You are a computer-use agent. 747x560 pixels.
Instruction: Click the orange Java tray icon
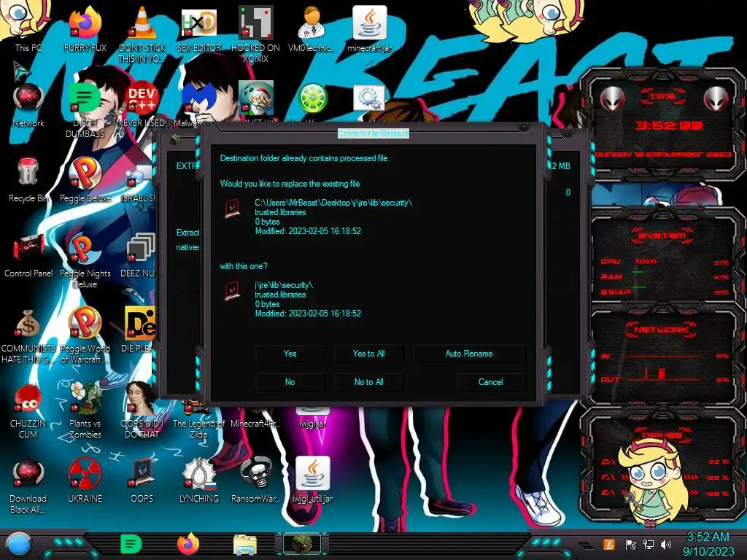point(608,544)
